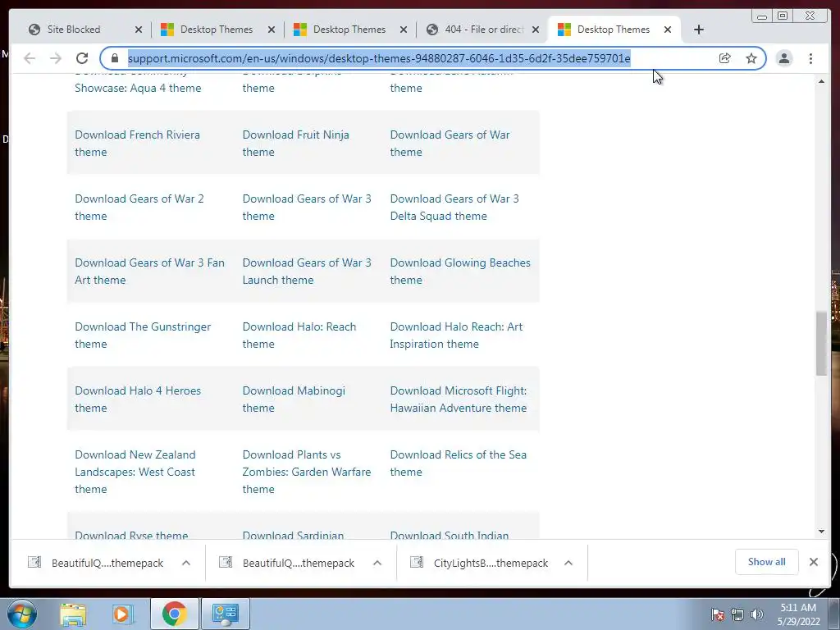
Task: Go forward using the forward arrow
Action: [56, 58]
